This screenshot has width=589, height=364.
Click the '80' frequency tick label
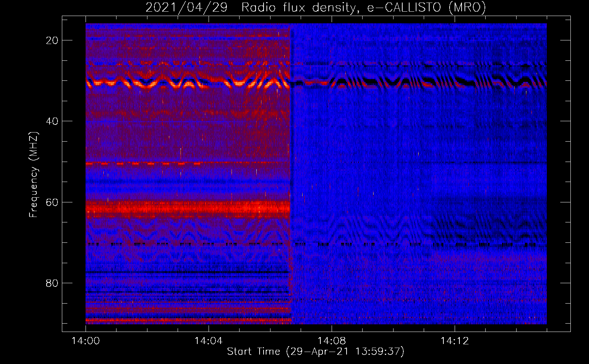[x=52, y=283]
